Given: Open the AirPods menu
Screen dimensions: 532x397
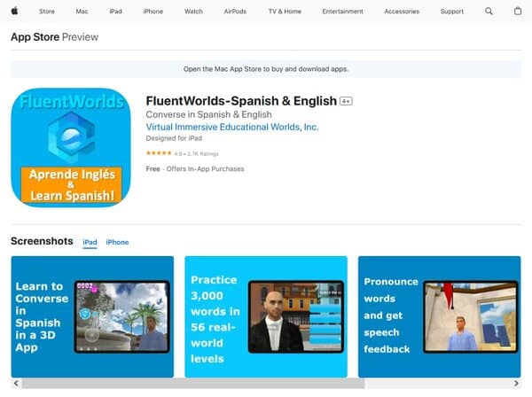Looking at the screenshot, I should pos(235,12).
